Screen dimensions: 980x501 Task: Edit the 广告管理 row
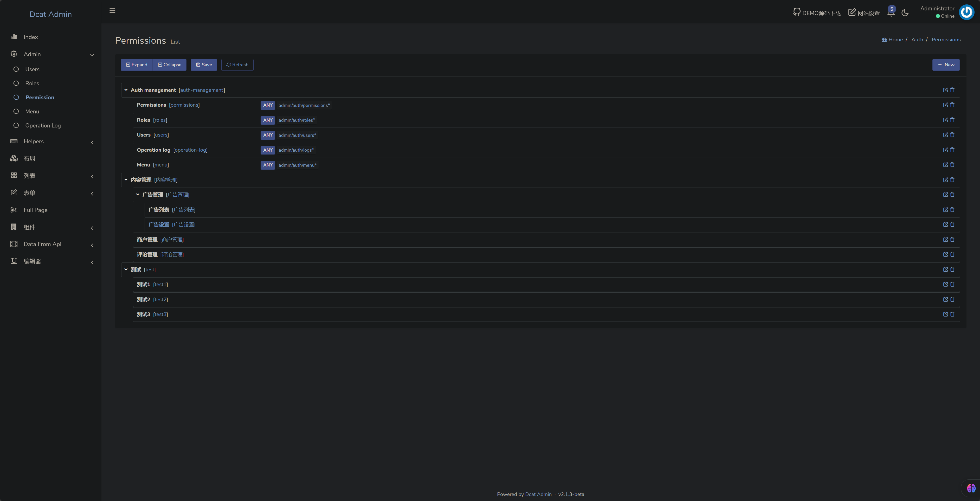945,194
